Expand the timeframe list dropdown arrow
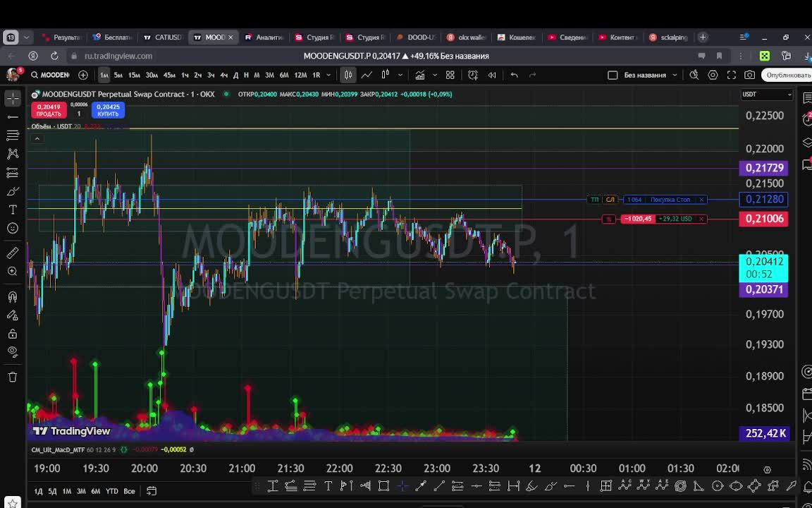Viewport: 812px width, 508px height. click(x=328, y=75)
